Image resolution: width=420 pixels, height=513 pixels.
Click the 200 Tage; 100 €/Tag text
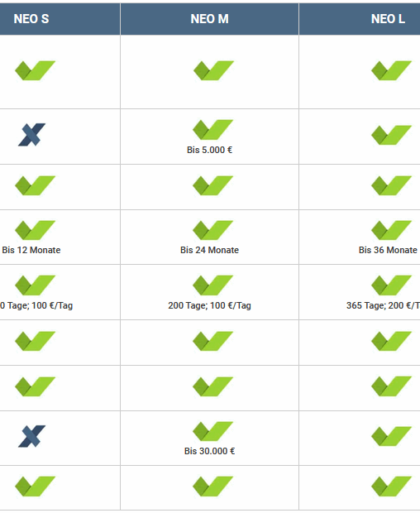209,305
